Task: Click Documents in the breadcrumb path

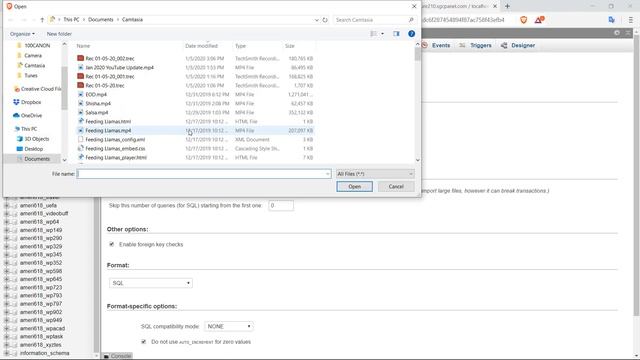Action: 100,20
